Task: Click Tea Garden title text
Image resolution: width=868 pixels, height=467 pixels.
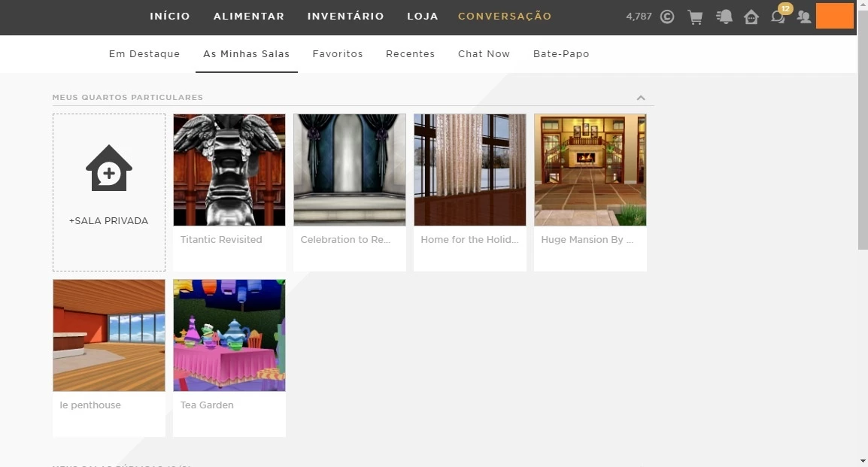Action: click(207, 405)
